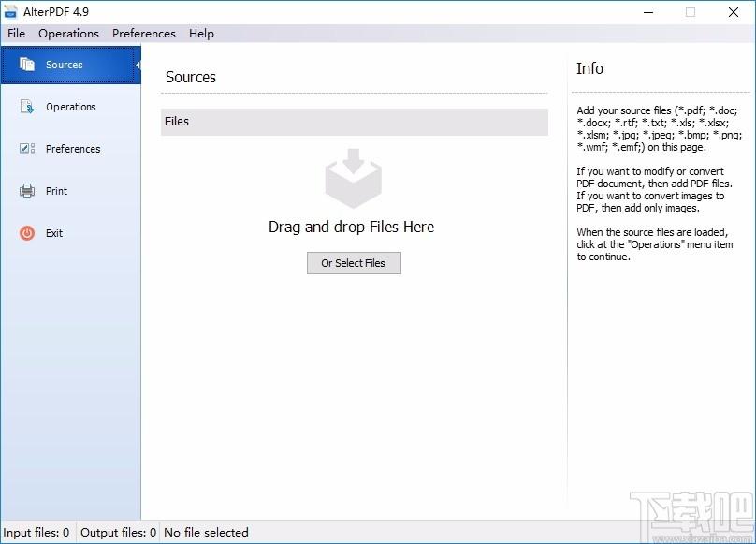Image resolution: width=756 pixels, height=544 pixels.
Task: Click 'Drag and drop Files Here' text
Action: pos(352,227)
